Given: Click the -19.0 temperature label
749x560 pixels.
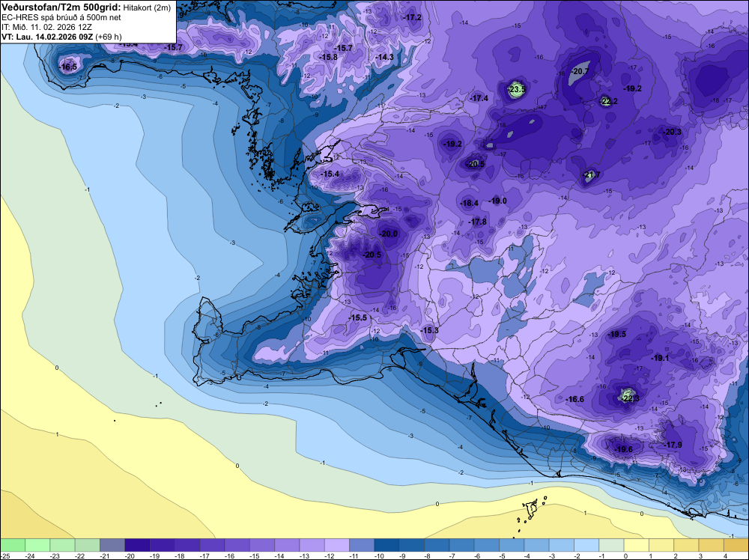Looking at the screenshot, I should click(498, 201).
